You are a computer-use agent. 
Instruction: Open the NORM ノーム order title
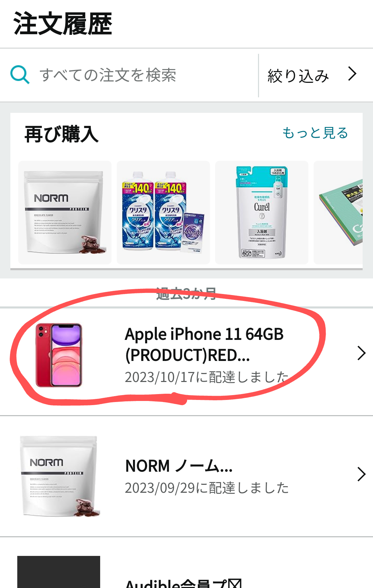[x=179, y=466]
